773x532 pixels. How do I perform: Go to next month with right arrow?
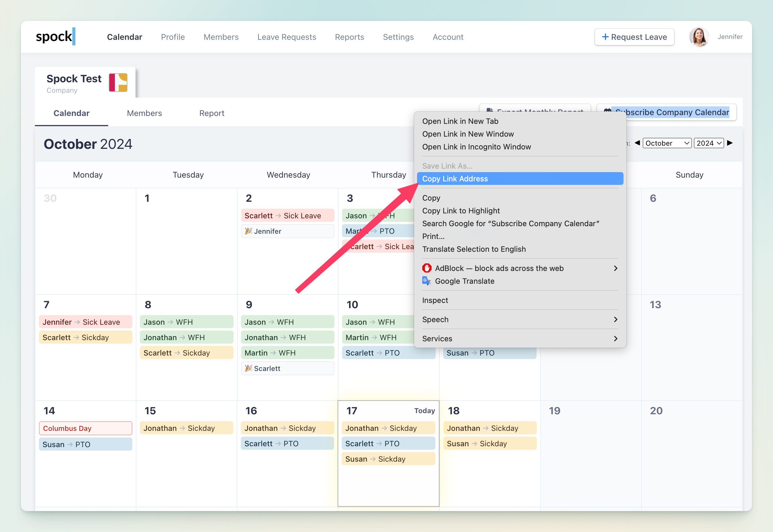coord(730,143)
